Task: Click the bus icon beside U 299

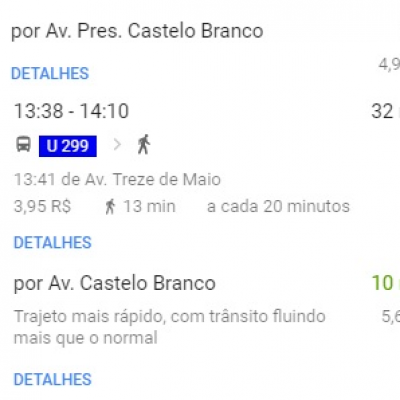Action: (x=23, y=145)
